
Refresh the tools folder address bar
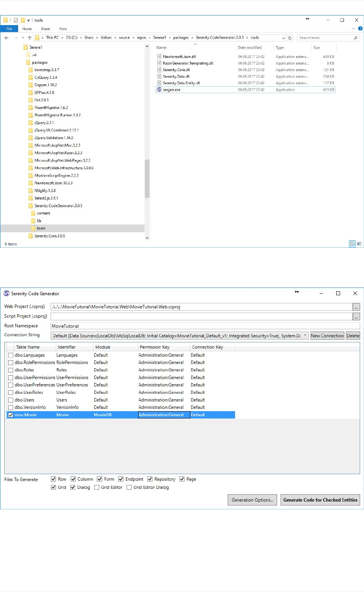[290, 38]
